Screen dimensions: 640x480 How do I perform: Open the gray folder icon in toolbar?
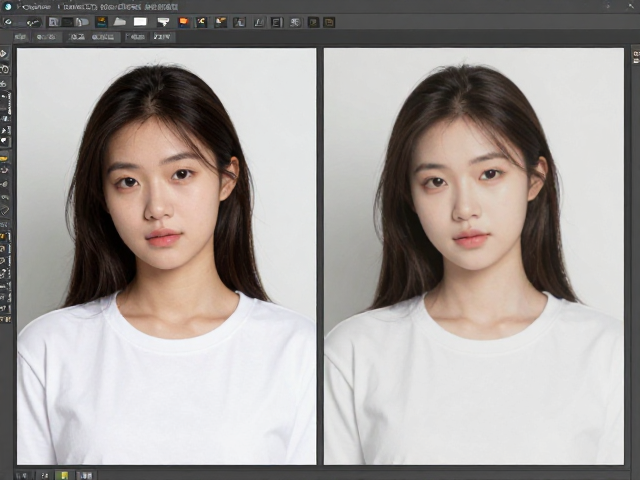click(120, 22)
